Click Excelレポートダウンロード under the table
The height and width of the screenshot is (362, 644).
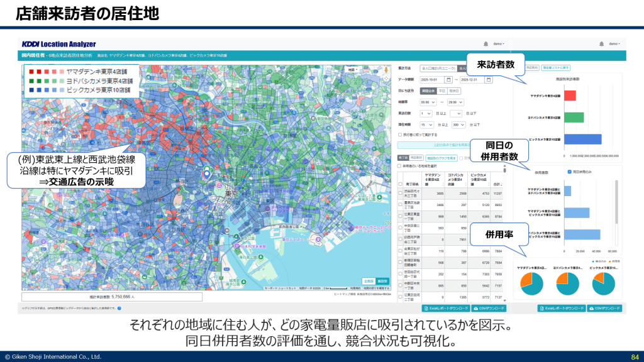446,308
